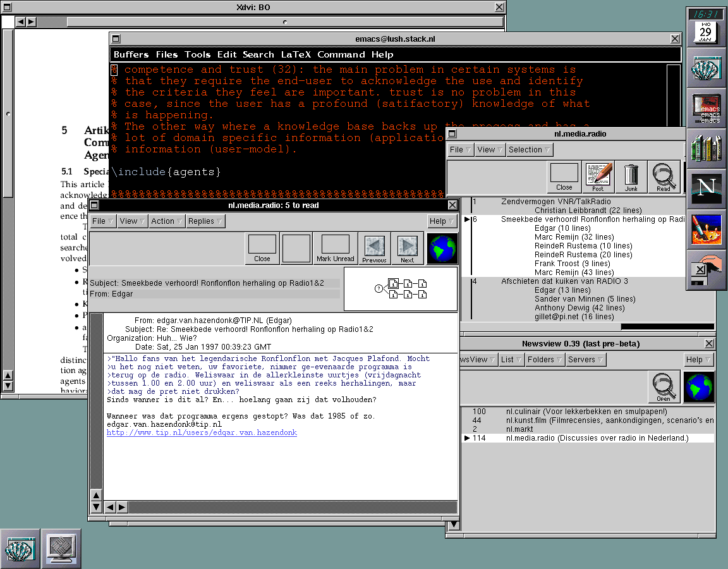Select thread 'Afschieten dat kuiken van RADIO 3'
This screenshot has height=569, width=728.
[564, 281]
